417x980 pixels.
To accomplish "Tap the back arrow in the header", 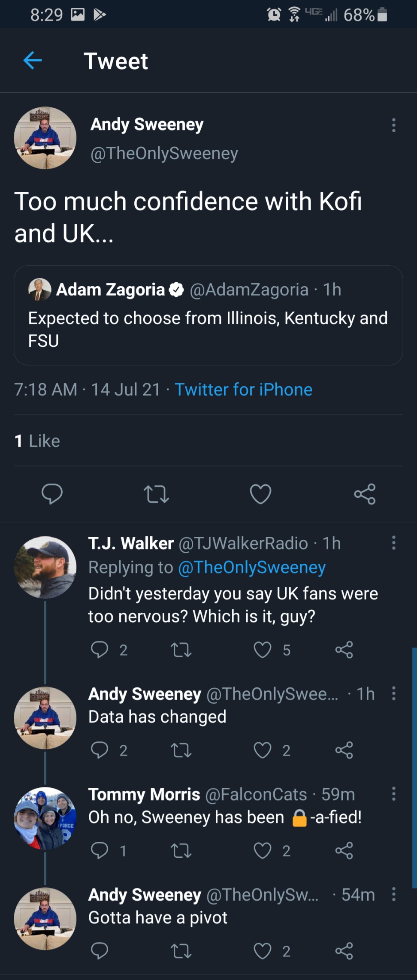I will tap(33, 60).
